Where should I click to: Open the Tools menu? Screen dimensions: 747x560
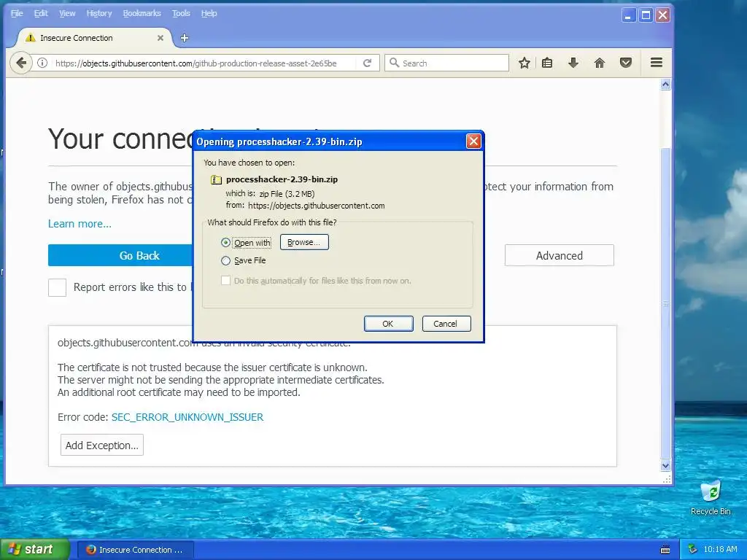tap(181, 13)
